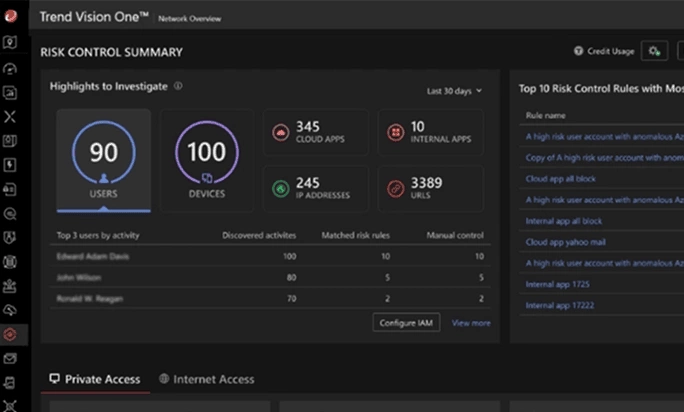
Task: Open the Last 30 days dropdown
Action: click(454, 91)
